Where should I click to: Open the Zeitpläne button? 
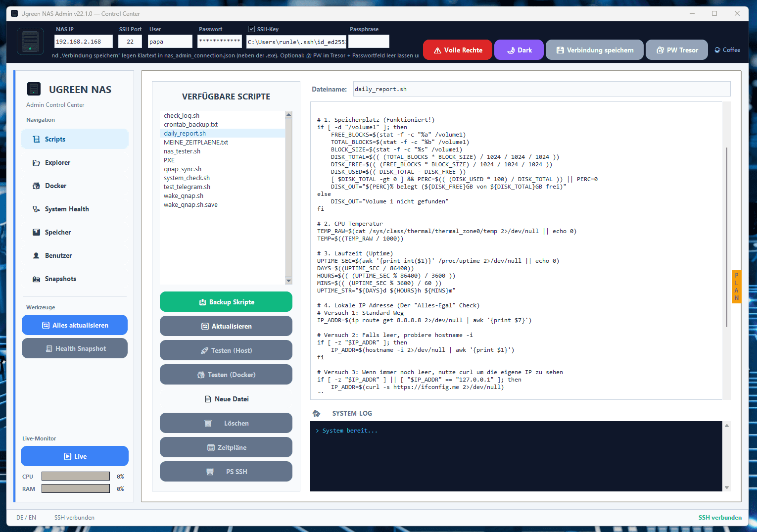coord(226,447)
